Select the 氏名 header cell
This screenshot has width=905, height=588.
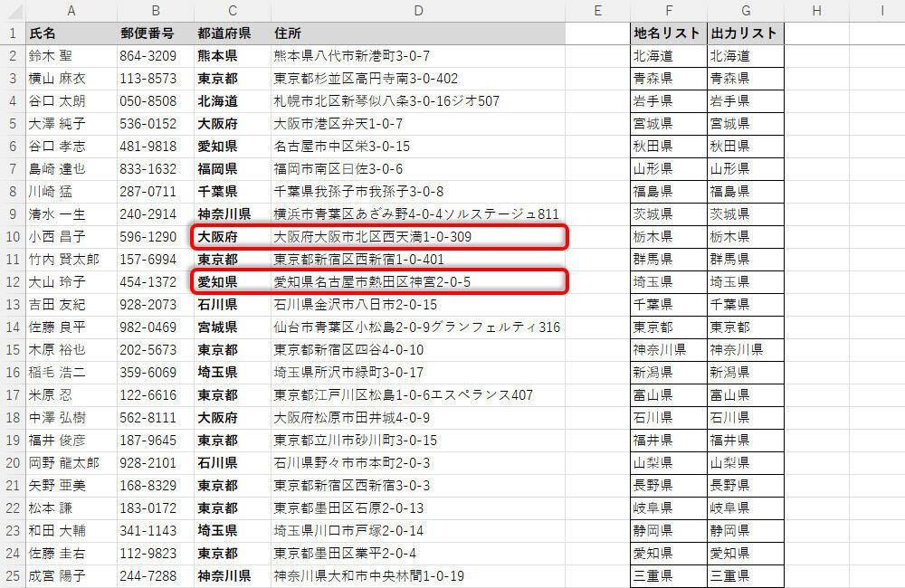click(x=71, y=33)
